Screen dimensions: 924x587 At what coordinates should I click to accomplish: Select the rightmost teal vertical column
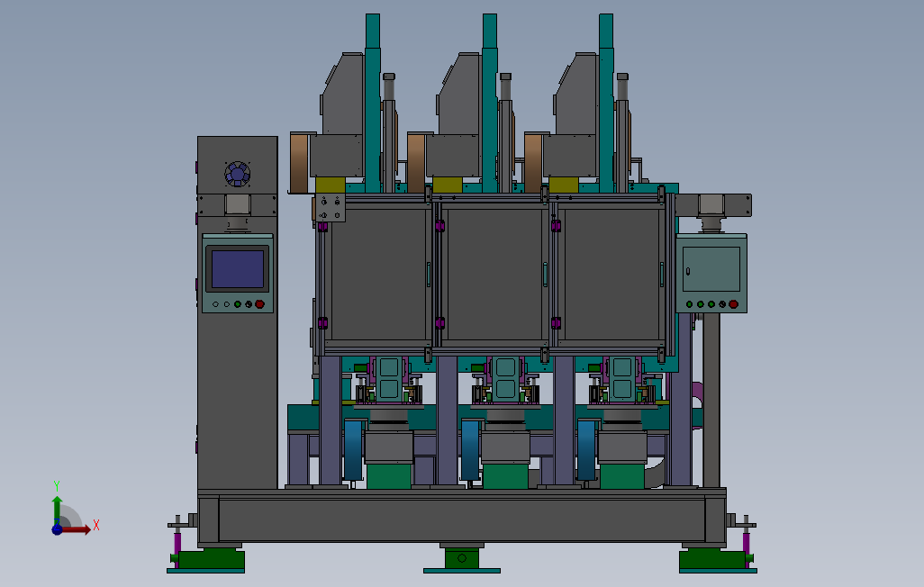coord(606,104)
